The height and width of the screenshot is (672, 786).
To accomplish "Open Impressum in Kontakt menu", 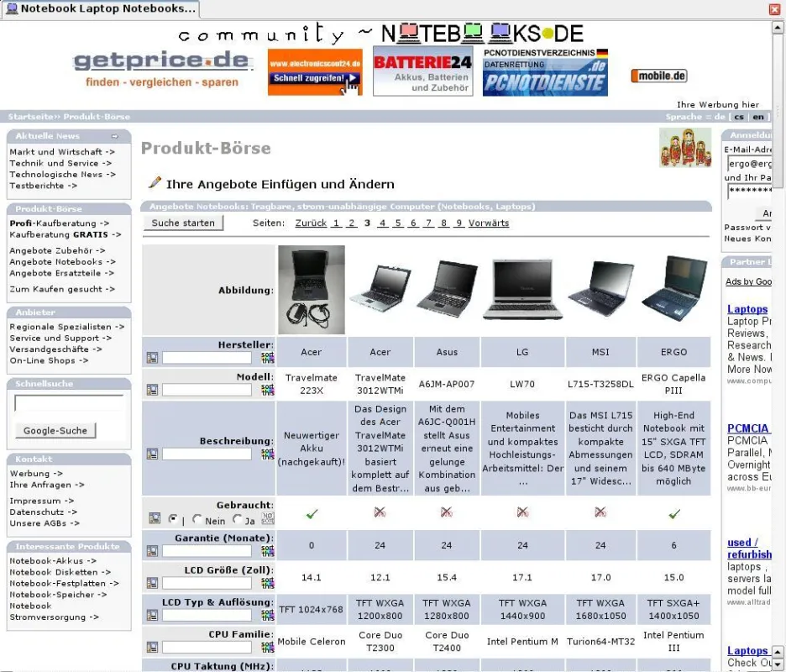I will pos(42,501).
